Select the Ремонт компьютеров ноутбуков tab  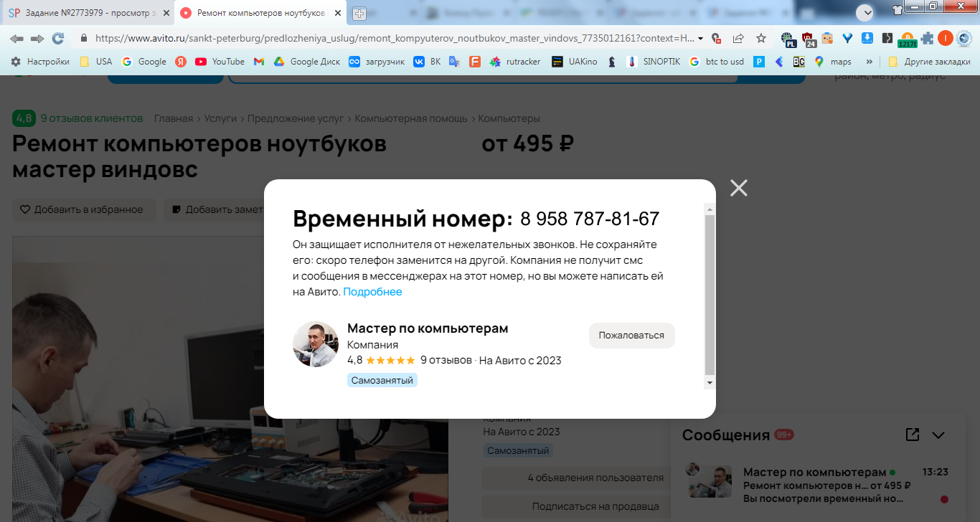point(261,13)
